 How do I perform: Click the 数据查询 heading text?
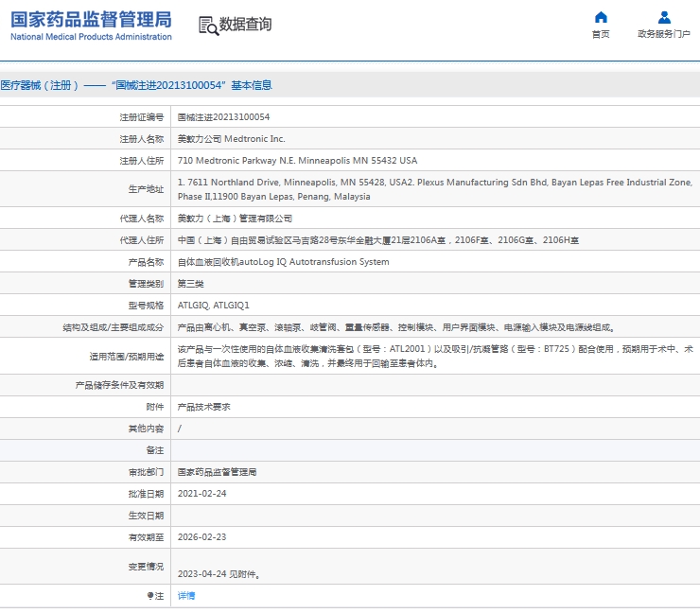pyautogui.click(x=245, y=24)
